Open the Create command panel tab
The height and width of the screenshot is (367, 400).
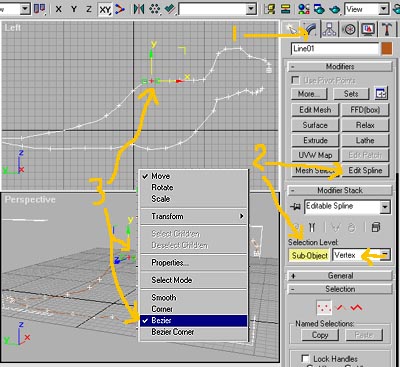point(292,29)
